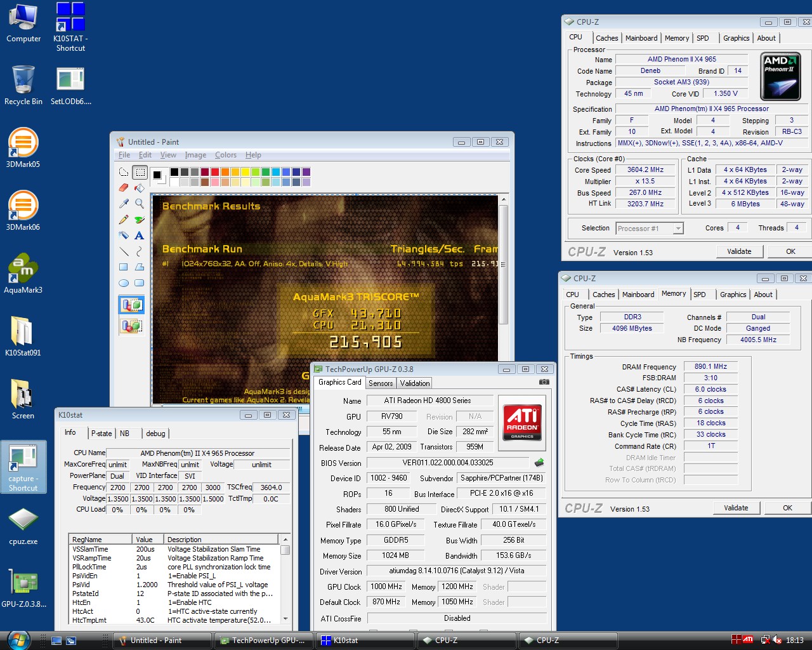The image size is (812, 650).
Task: Open the debug tab in K10stat
Action: click(155, 434)
